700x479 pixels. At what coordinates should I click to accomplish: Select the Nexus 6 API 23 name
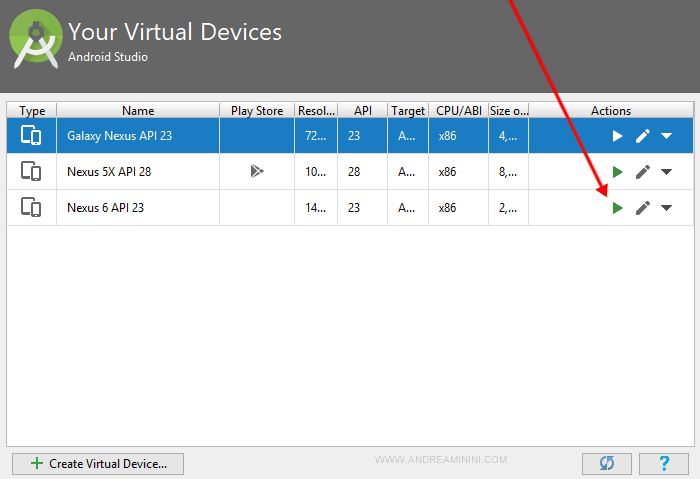[x=105, y=208]
